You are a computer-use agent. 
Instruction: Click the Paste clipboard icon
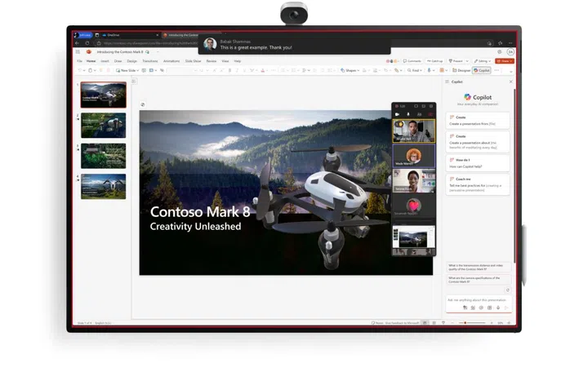[90, 70]
